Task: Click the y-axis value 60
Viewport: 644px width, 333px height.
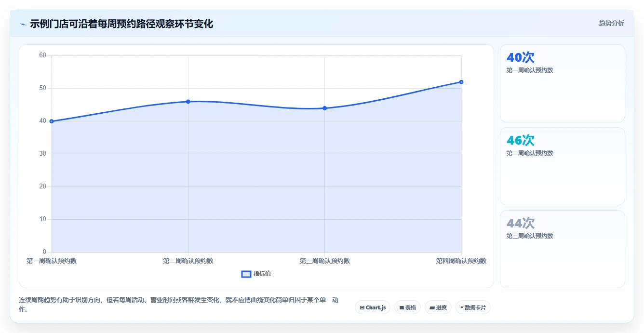Action: 43,55
